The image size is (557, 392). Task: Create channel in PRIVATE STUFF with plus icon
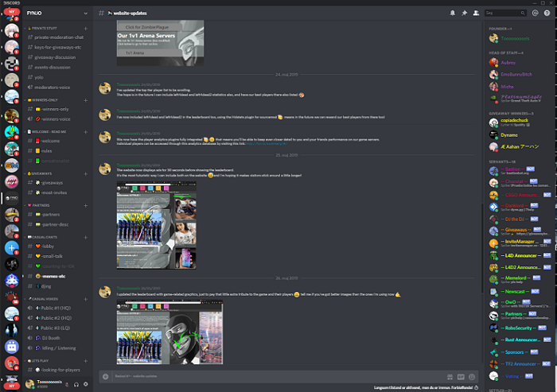click(86, 29)
